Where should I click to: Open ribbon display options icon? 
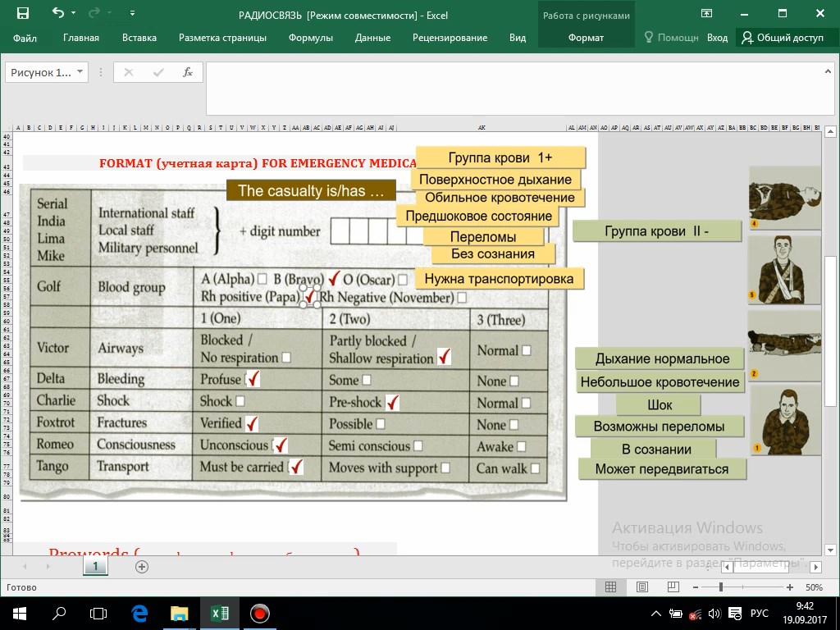706,13
